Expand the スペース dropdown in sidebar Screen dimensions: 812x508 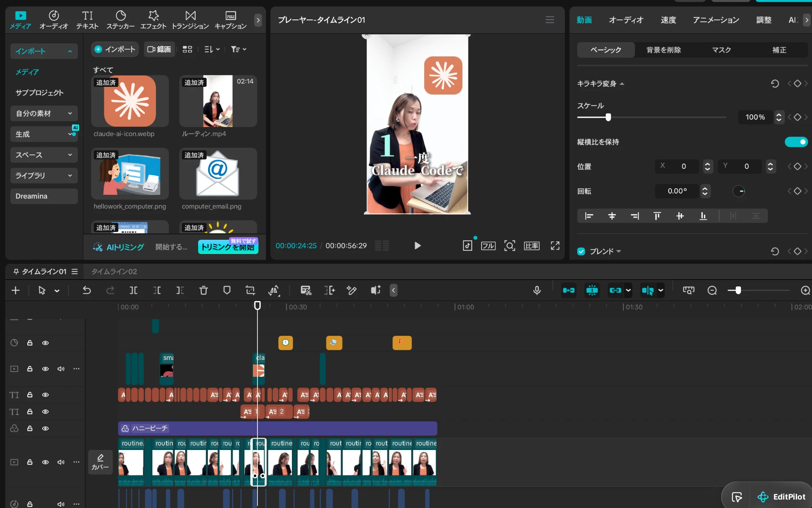(x=44, y=155)
